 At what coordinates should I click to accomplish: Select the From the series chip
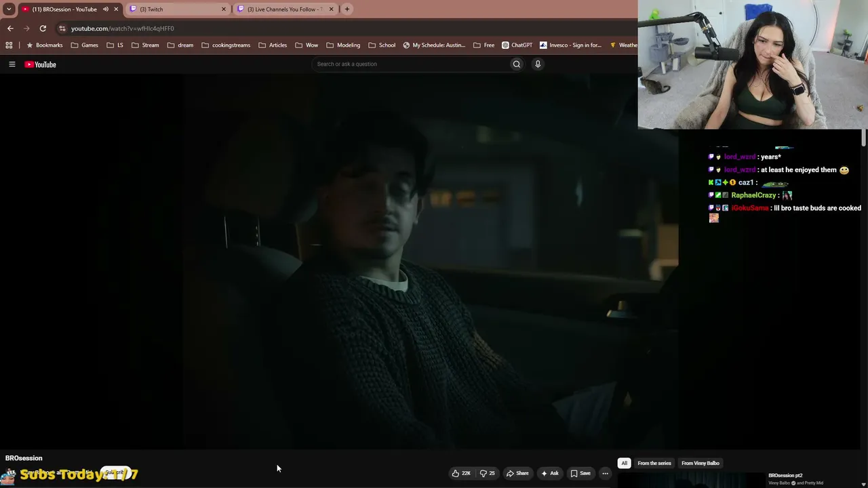[x=654, y=464]
